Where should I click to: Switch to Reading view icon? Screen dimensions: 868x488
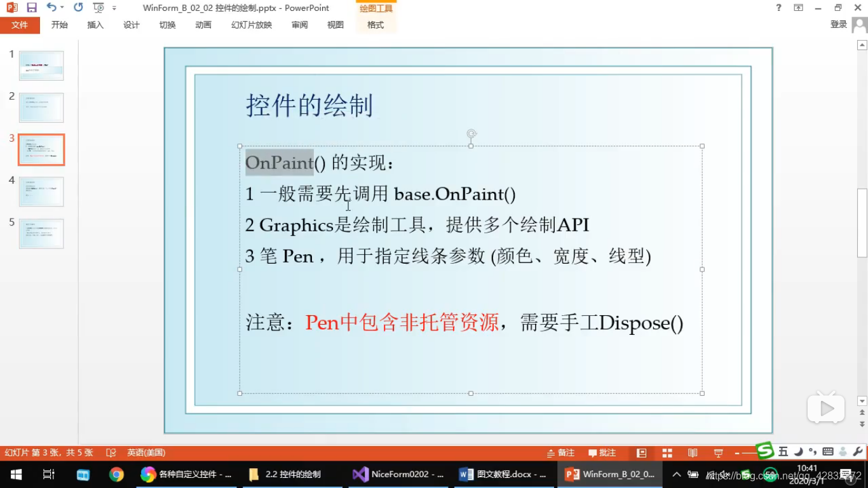693,453
